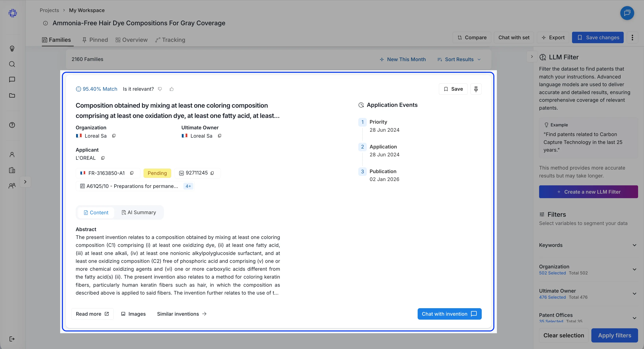Select the Content tab
Image resolution: width=644 pixels, height=349 pixels.
96,213
